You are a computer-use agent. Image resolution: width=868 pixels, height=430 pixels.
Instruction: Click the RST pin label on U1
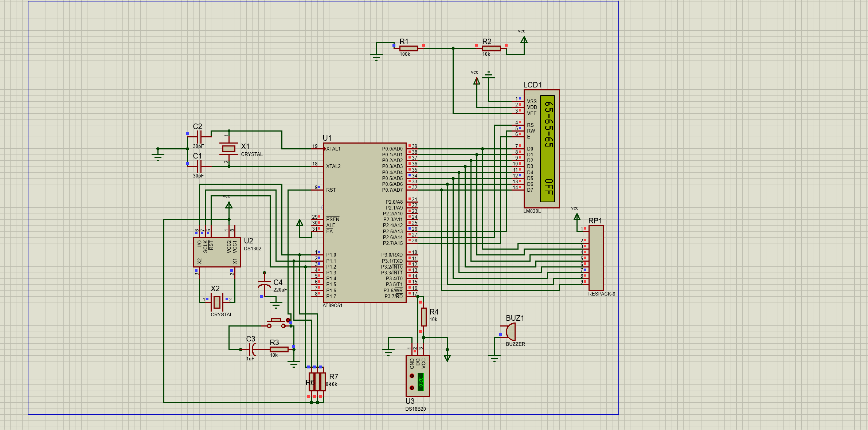coord(331,190)
